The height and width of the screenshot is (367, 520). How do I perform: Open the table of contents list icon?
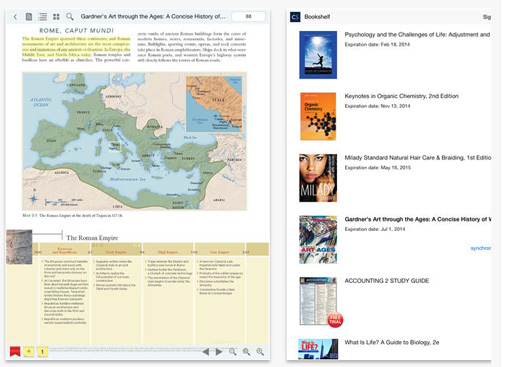42,17
